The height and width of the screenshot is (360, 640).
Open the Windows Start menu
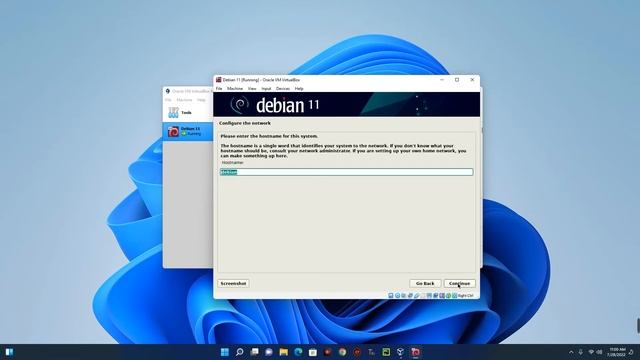point(224,352)
